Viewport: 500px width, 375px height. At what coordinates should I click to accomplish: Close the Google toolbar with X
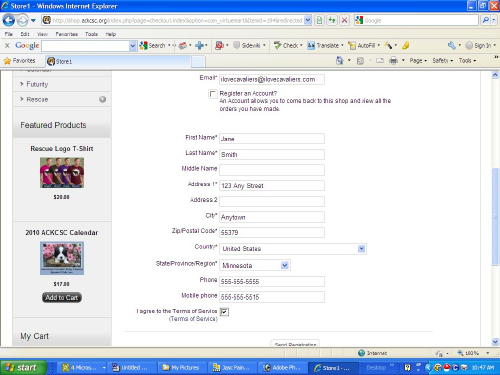(x=7, y=45)
